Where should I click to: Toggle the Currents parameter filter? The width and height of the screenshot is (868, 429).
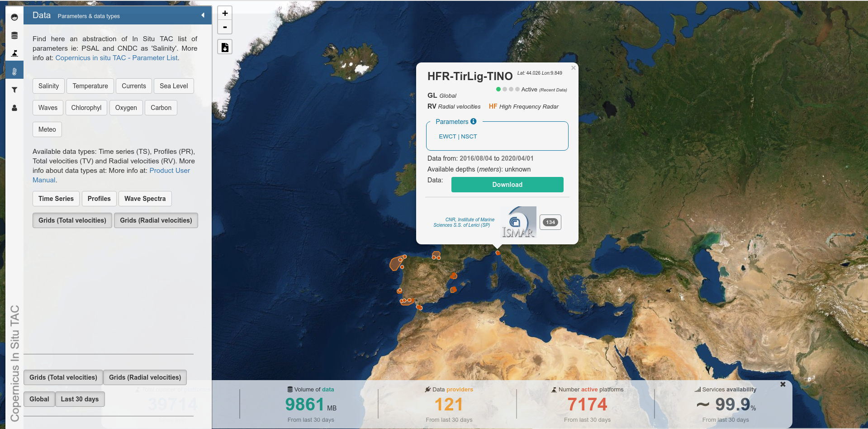133,86
